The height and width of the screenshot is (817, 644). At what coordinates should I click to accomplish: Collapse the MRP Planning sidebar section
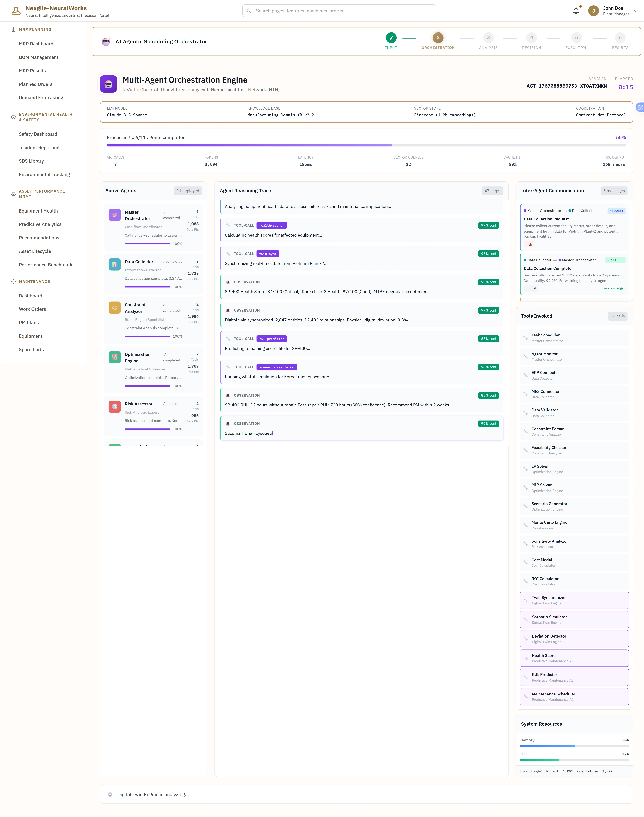pos(35,29)
